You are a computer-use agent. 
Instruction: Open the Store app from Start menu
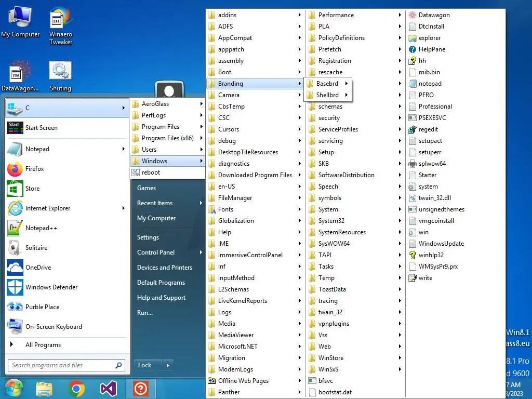67,189
